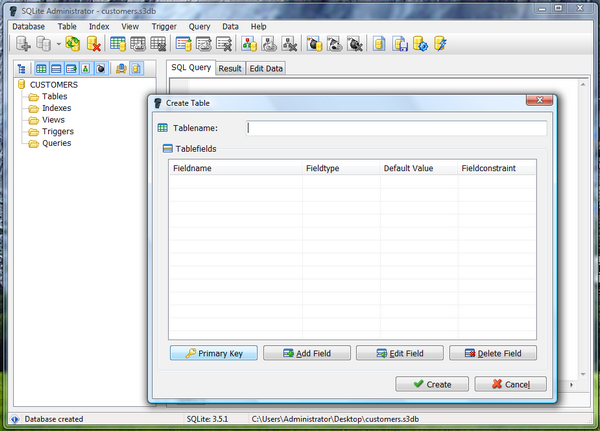Click the Create new database toolbar icon
The width and height of the screenshot is (600, 431).
tap(23, 44)
